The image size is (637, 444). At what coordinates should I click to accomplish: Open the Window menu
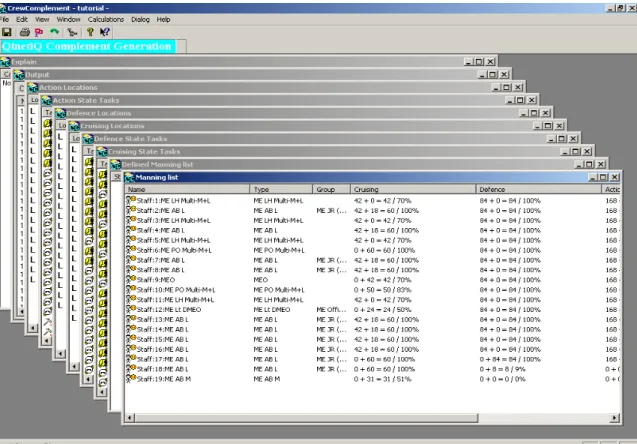coord(68,19)
